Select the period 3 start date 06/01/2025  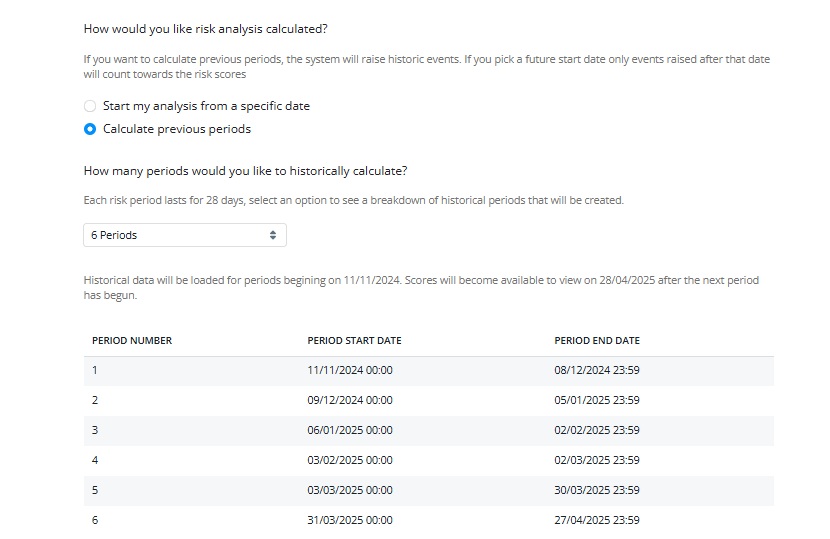350,430
